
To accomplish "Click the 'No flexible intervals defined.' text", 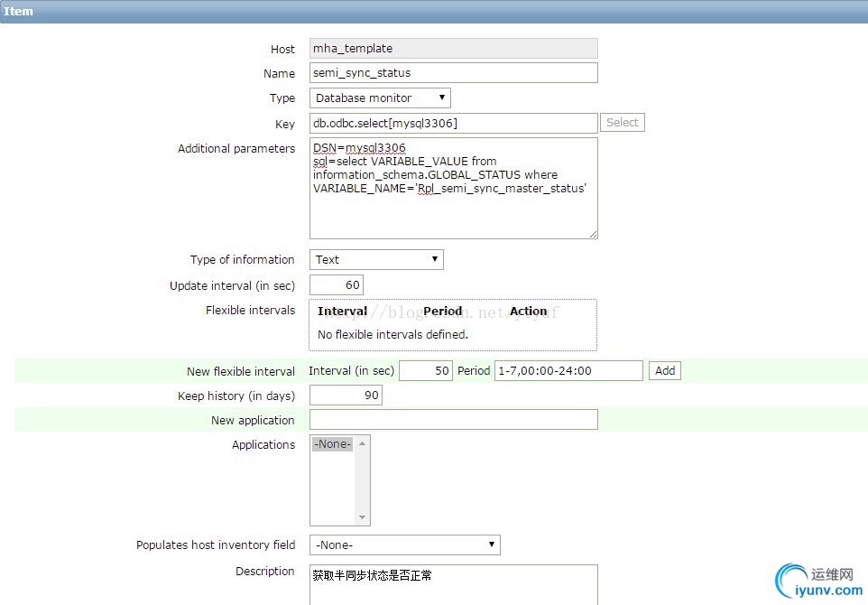I will click(x=392, y=335).
